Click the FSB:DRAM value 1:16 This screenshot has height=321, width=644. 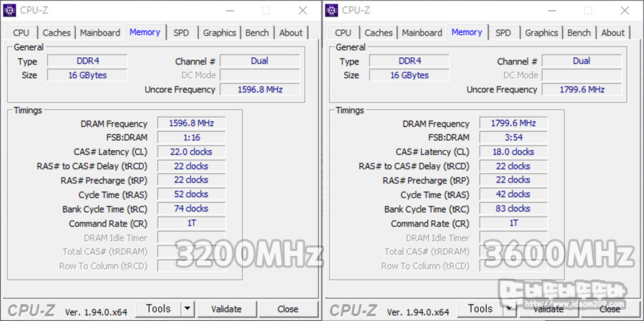pos(191,137)
